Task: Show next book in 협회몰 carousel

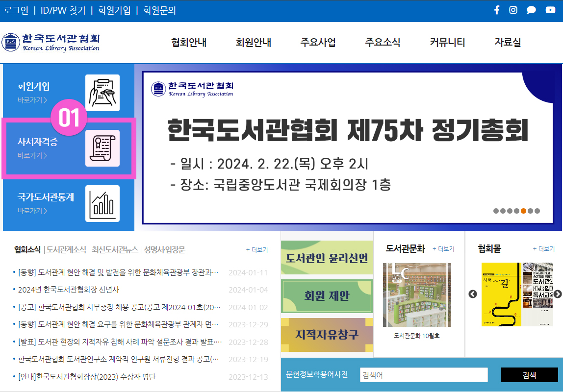Action: coord(558,294)
